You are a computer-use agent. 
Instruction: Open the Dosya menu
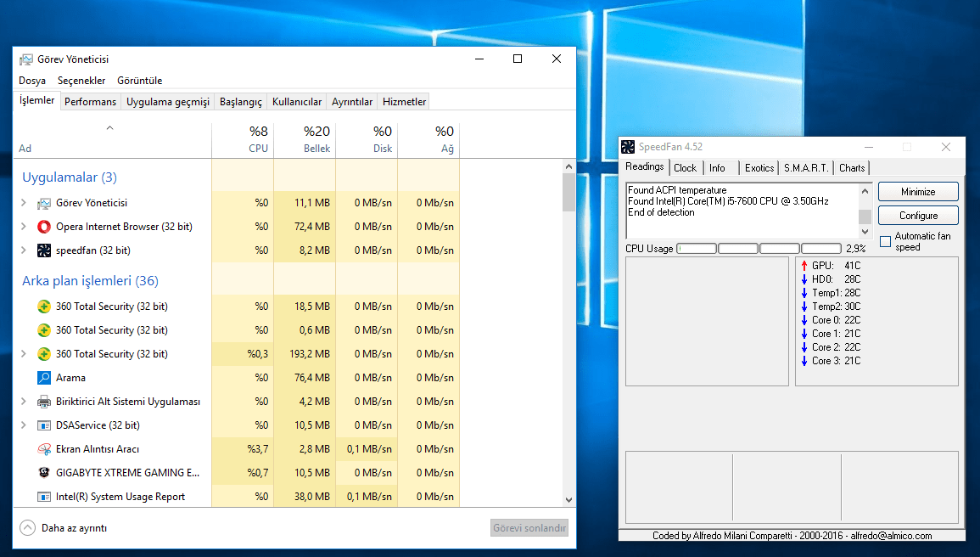pos(32,81)
